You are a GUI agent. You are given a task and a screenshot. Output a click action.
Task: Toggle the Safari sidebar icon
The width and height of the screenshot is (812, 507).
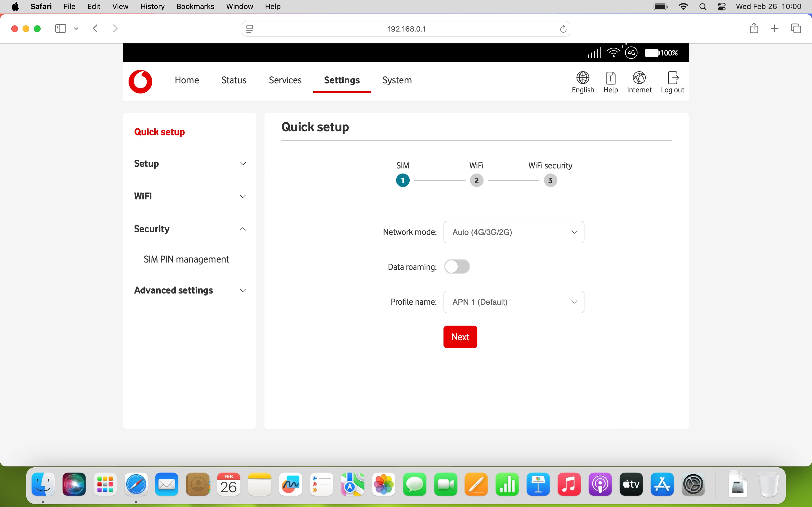point(60,28)
